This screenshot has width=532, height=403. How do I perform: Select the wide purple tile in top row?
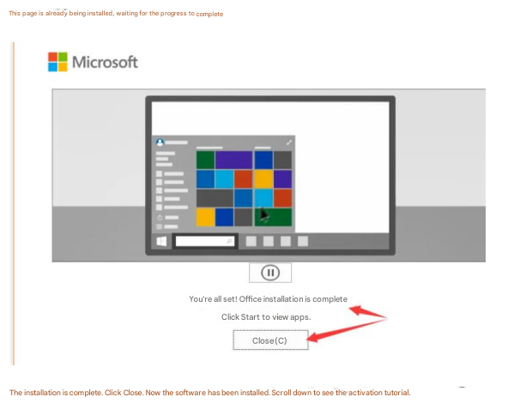point(233,160)
